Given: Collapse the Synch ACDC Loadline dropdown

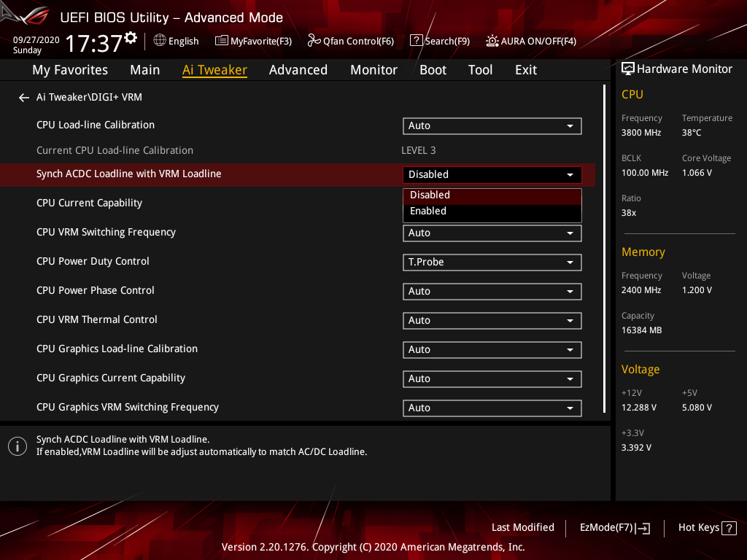Looking at the screenshot, I should [492, 175].
